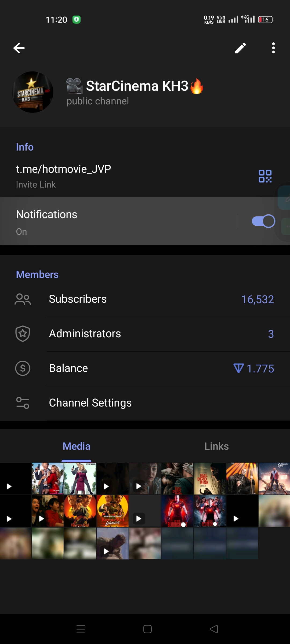Open the edit channel pencil icon
Screen dimensions: 290x644
pyautogui.click(x=240, y=48)
